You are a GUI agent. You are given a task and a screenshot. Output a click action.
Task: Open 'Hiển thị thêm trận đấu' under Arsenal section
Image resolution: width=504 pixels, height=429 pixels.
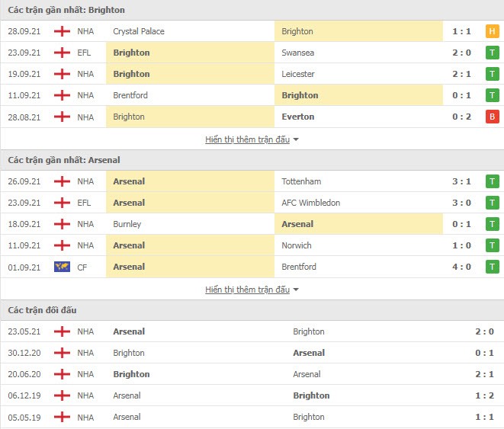click(248, 290)
